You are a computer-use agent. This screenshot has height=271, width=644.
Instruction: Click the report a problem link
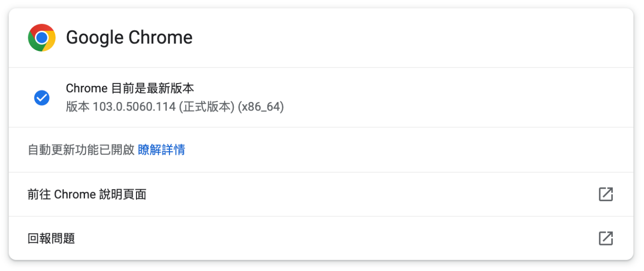click(x=51, y=239)
